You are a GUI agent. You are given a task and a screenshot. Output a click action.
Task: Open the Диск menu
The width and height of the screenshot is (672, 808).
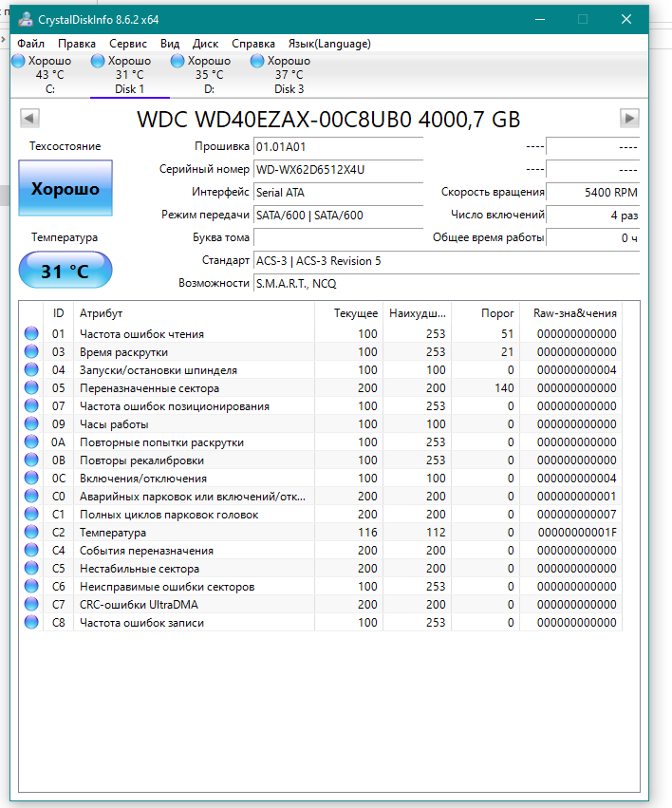(205, 44)
